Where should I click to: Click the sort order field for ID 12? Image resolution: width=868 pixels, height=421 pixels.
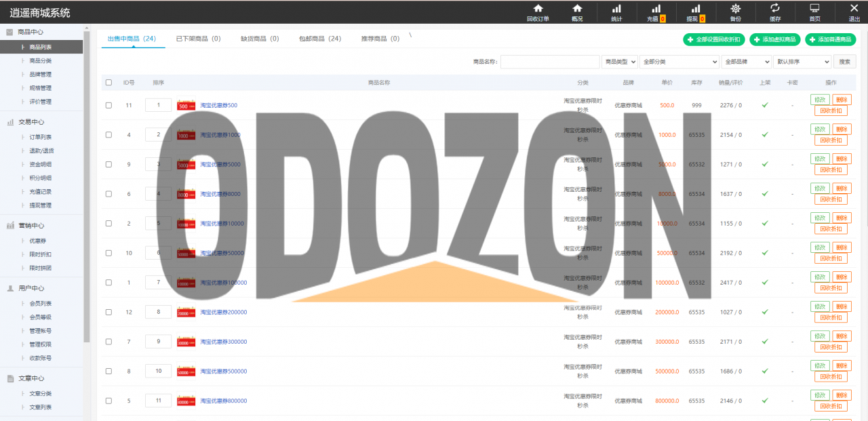[159, 312]
